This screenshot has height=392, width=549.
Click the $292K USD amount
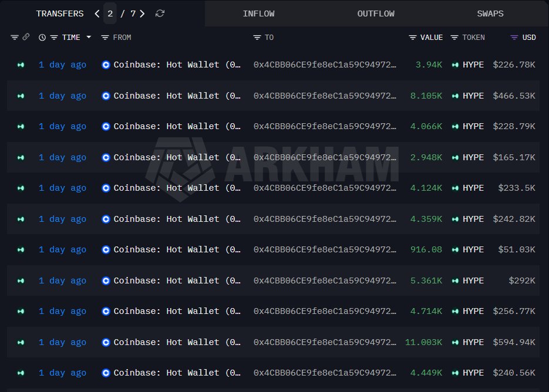(521, 281)
